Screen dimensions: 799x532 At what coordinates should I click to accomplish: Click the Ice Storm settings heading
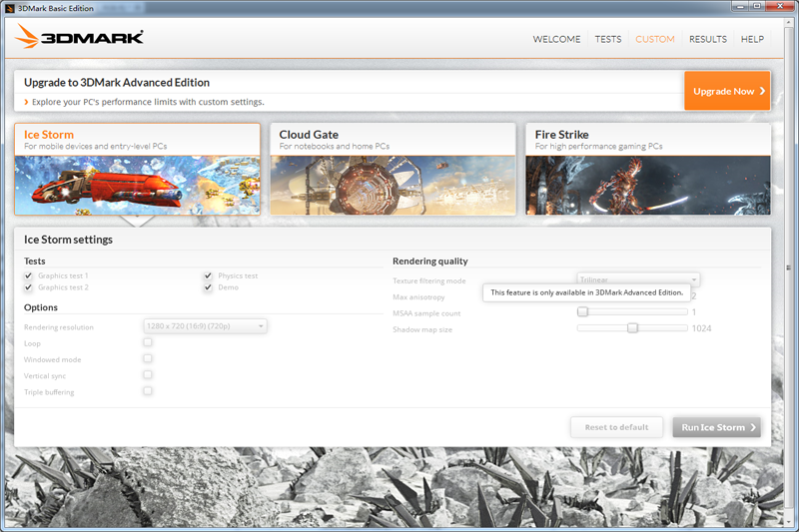[x=68, y=240]
